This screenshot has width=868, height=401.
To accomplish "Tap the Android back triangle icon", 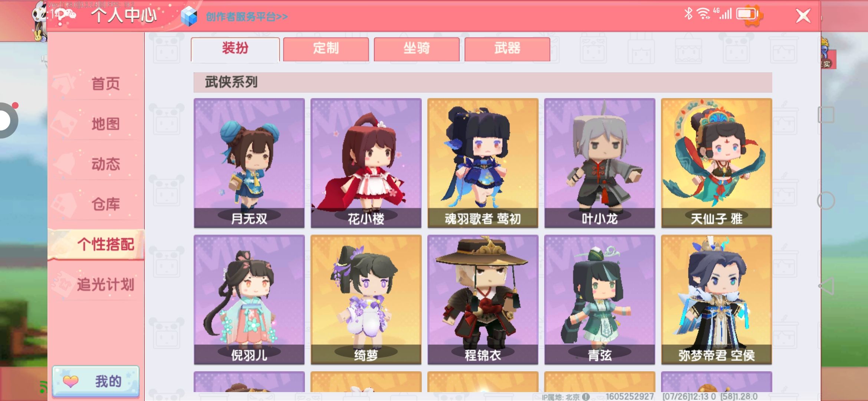I will click(826, 286).
